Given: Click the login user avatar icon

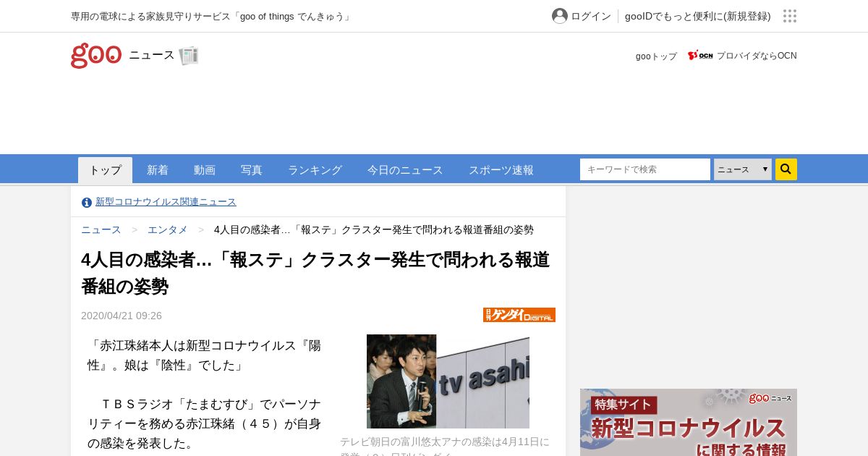Looking at the screenshot, I should (560, 16).
